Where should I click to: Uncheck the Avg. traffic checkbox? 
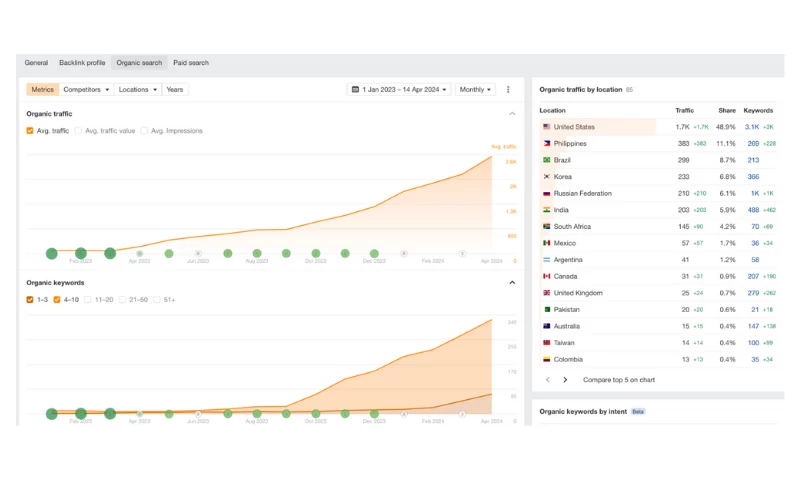pyautogui.click(x=30, y=131)
